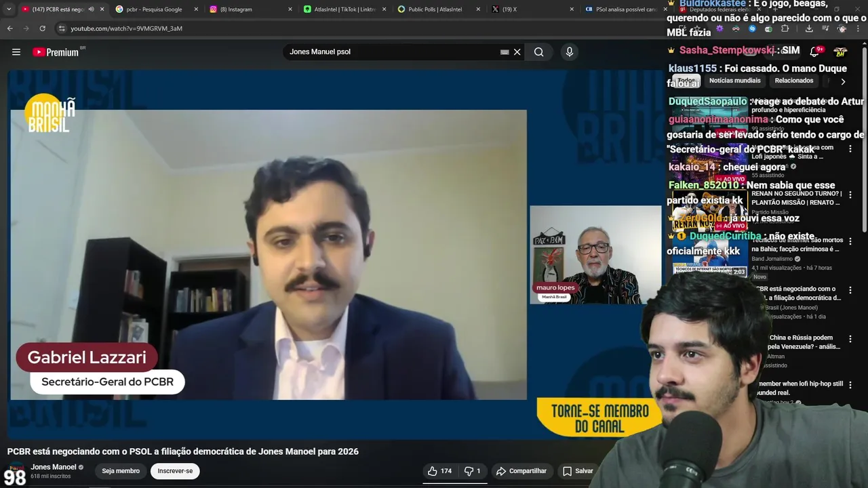This screenshot has height=488, width=868.
Task: Open the browser downloads icon
Action: tap(809, 28)
